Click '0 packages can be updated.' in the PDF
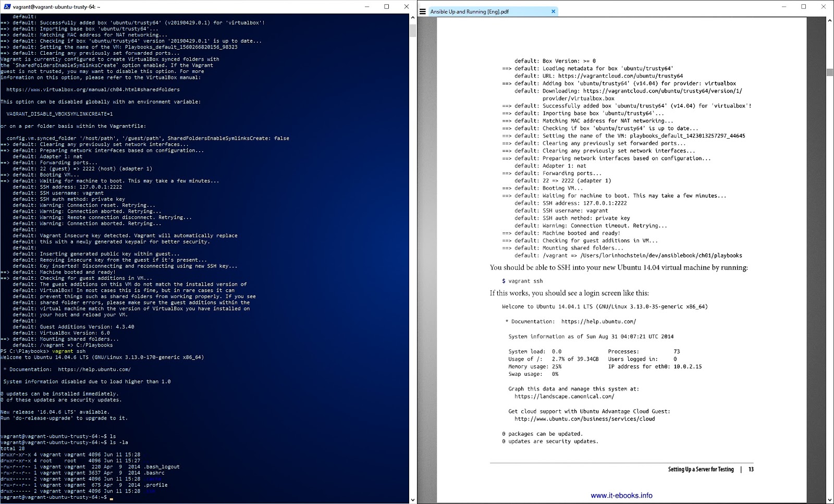Screen dimensions: 834x504 tap(542, 434)
